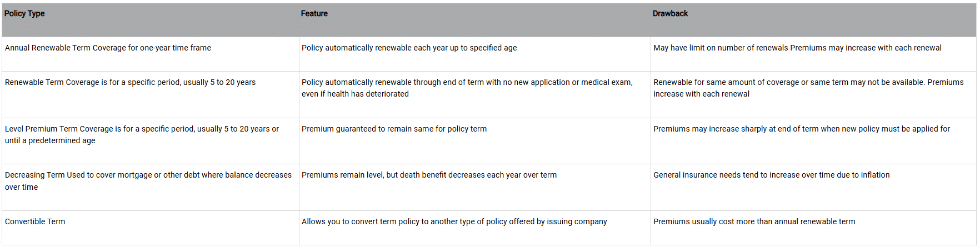Image resolution: width=980 pixels, height=247 pixels.
Task: Click the Policy Type column header
Action: 24,13
